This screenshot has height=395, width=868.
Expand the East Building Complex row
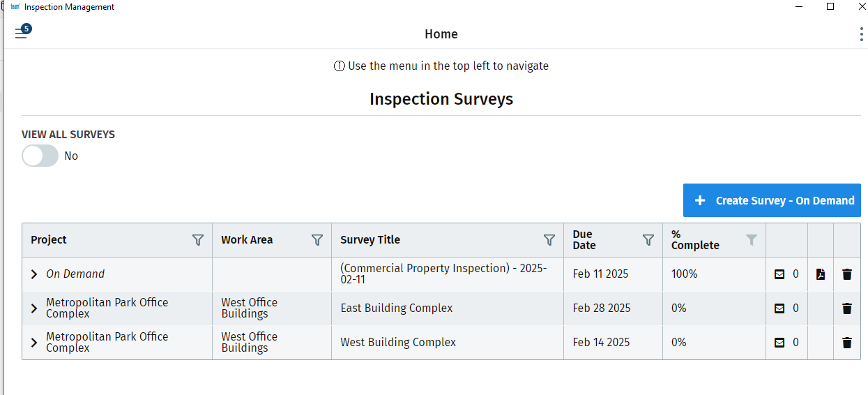[x=34, y=308]
